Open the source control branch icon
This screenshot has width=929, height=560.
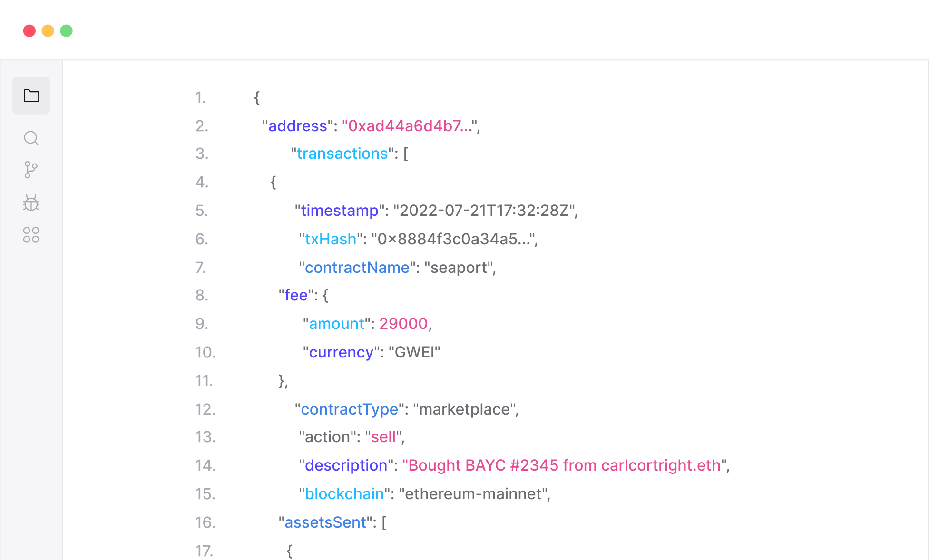pos(31,170)
